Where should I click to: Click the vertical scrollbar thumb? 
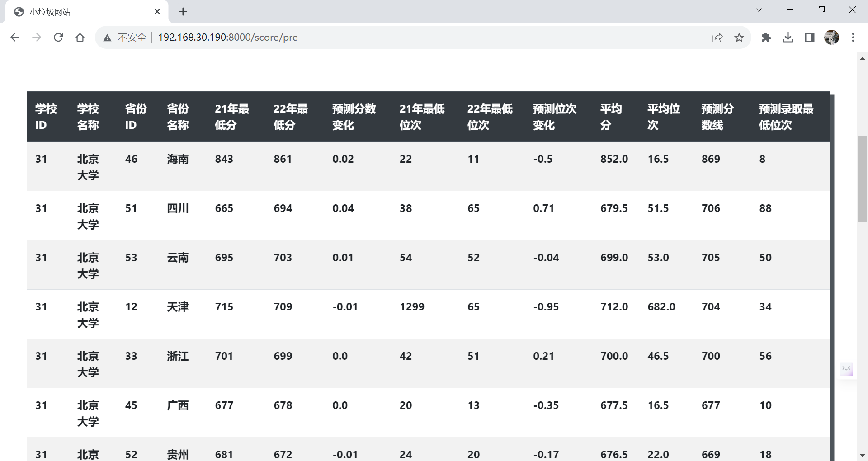coord(862,179)
